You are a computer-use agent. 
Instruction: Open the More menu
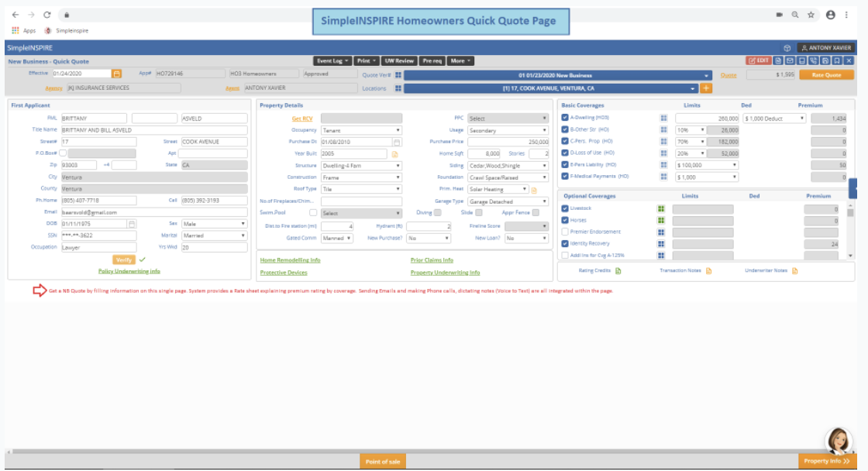click(460, 61)
